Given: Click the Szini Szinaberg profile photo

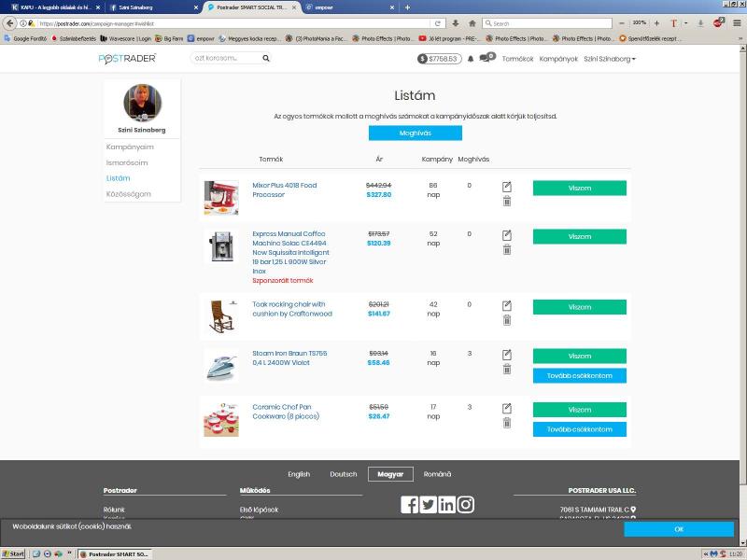Looking at the screenshot, I should [143, 103].
